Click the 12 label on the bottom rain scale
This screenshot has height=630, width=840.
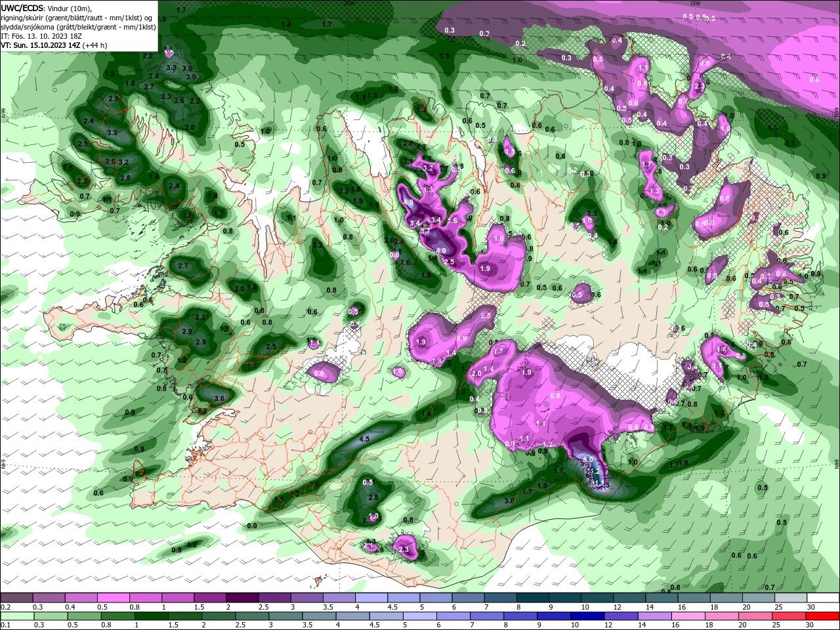[608, 625]
